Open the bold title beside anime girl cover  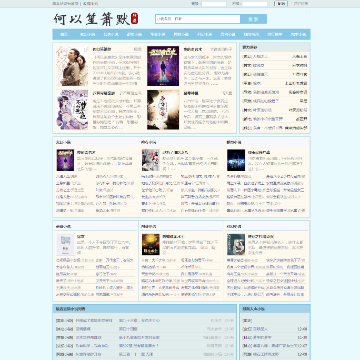pos(104,93)
